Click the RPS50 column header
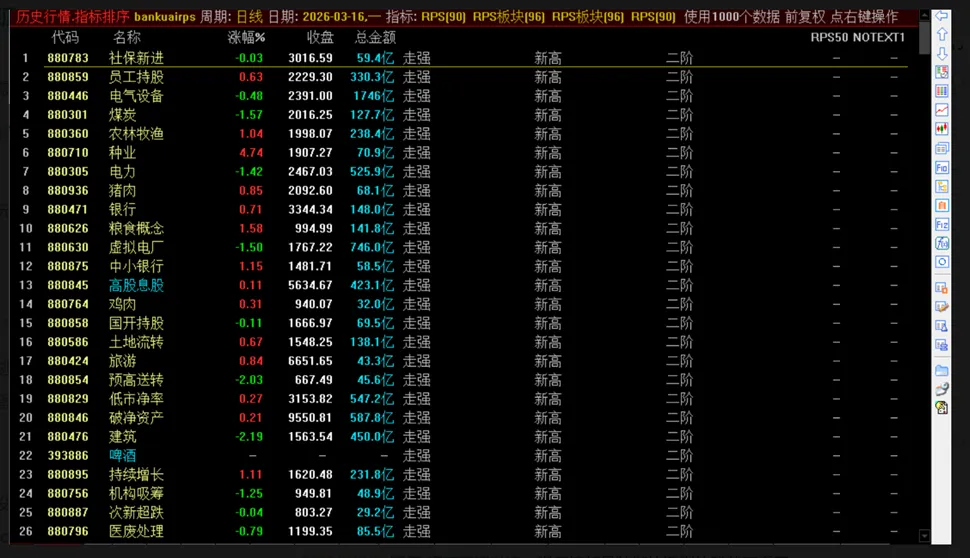970x558 pixels. click(x=830, y=37)
